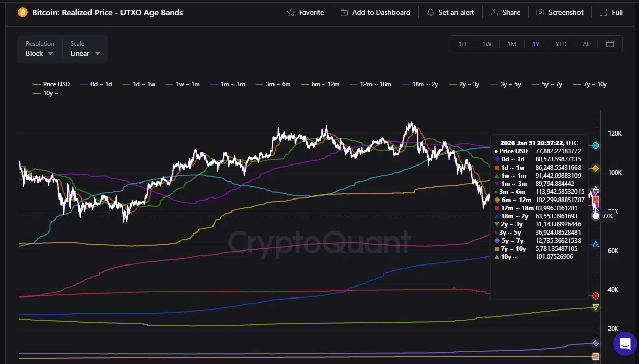Click the Favorite star icon
This screenshot has width=639, height=364.
[x=291, y=12]
